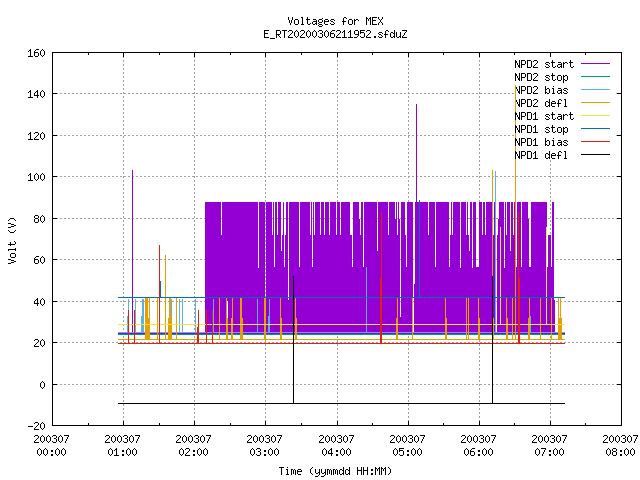640x480 pixels.
Task: Click the 20 y-axis tick label
Action: [x=39, y=343]
